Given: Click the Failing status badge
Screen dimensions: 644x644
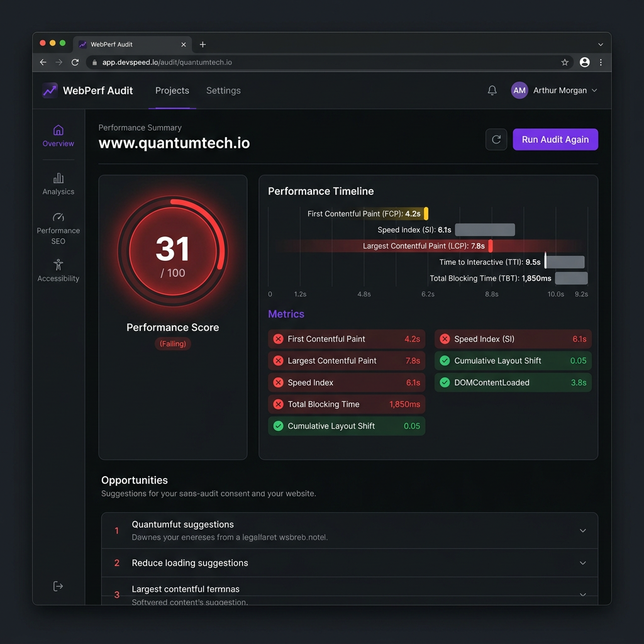Looking at the screenshot, I should pos(173,344).
